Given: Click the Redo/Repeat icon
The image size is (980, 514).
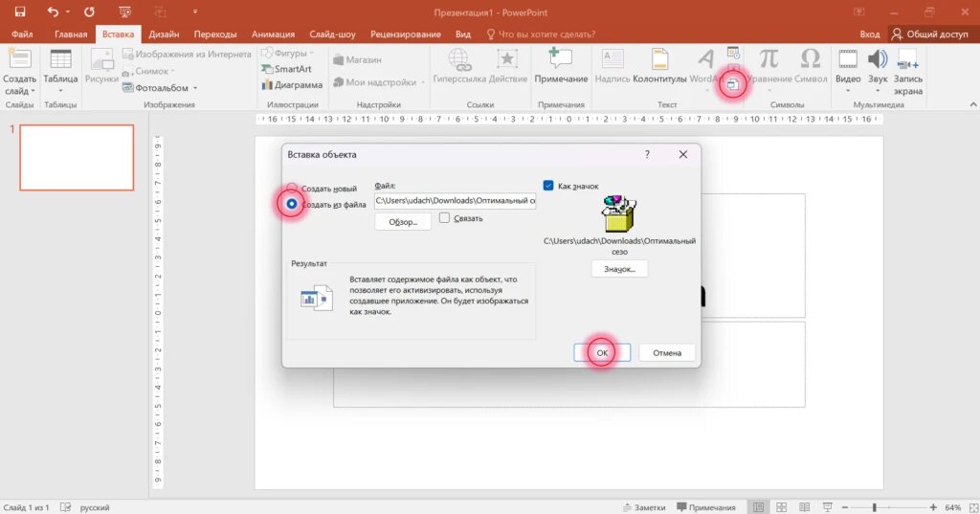Looking at the screenshot, I should click(x=89, y=11).
